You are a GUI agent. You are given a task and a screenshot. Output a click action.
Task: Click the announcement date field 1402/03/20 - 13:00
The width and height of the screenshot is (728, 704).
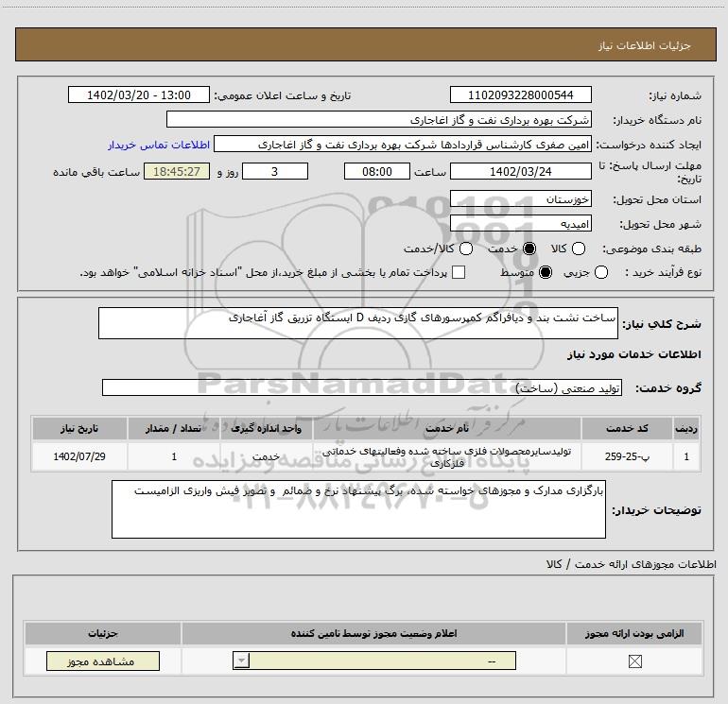pos(139,94)
